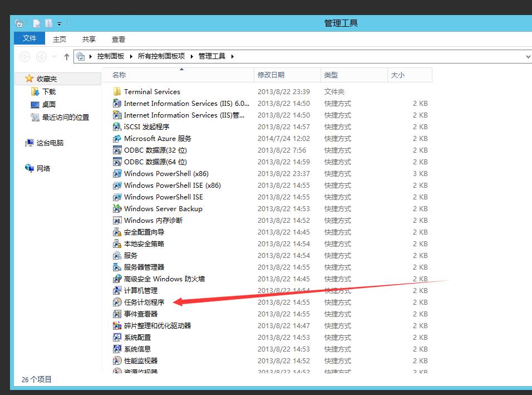Sort by the 大小 column header
The width and height of the screenshot is (532, 395).
pyautogui.click(x=410, y=75)
